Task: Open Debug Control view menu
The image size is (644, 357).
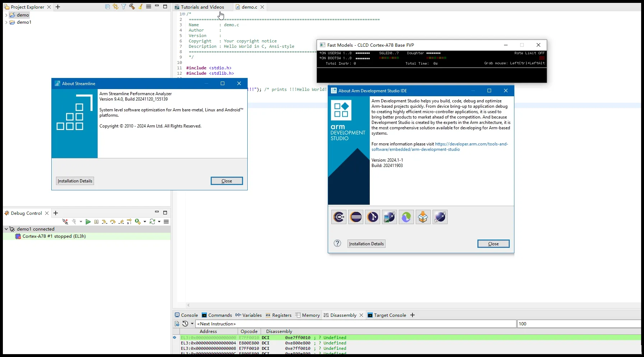Action: pyautogui.click(x=166, y=222)
